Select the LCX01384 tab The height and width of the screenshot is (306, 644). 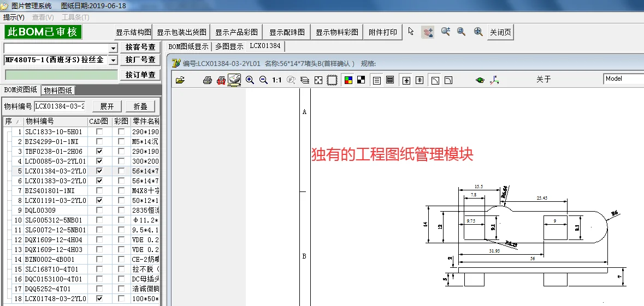[x=265, y=45]
